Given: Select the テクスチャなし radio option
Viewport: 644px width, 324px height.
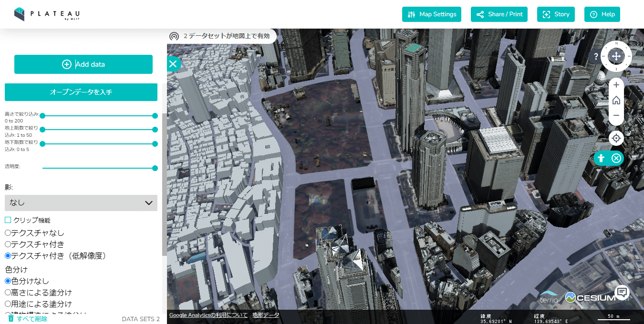Looking at the screenshot, I should click(8, 233).
